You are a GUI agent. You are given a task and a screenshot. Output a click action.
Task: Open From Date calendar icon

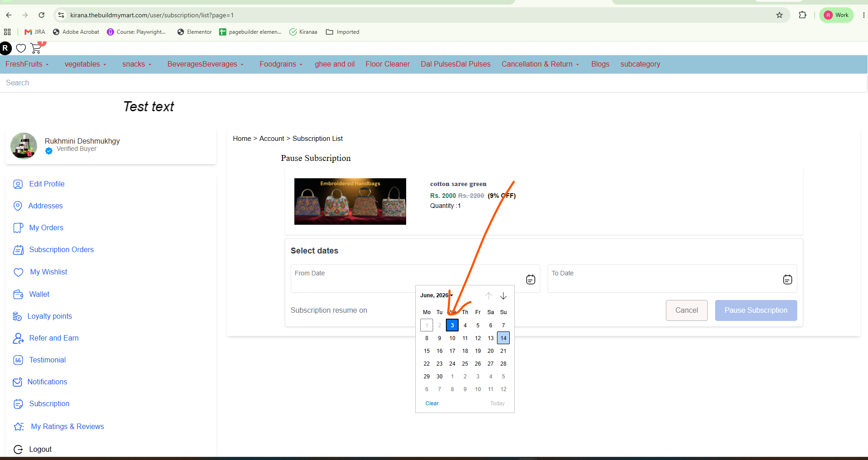tap(530, 279)
